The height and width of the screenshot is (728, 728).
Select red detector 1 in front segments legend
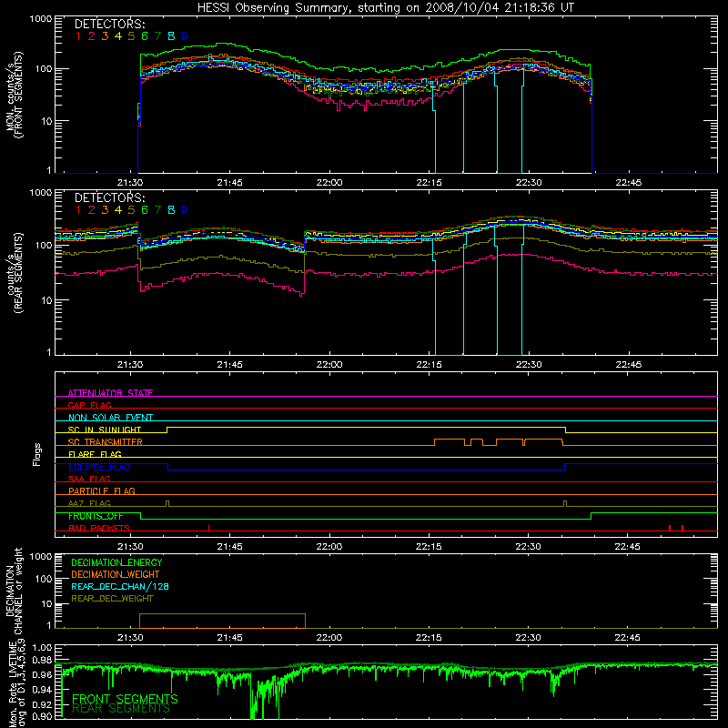click(x=78, y=36)
